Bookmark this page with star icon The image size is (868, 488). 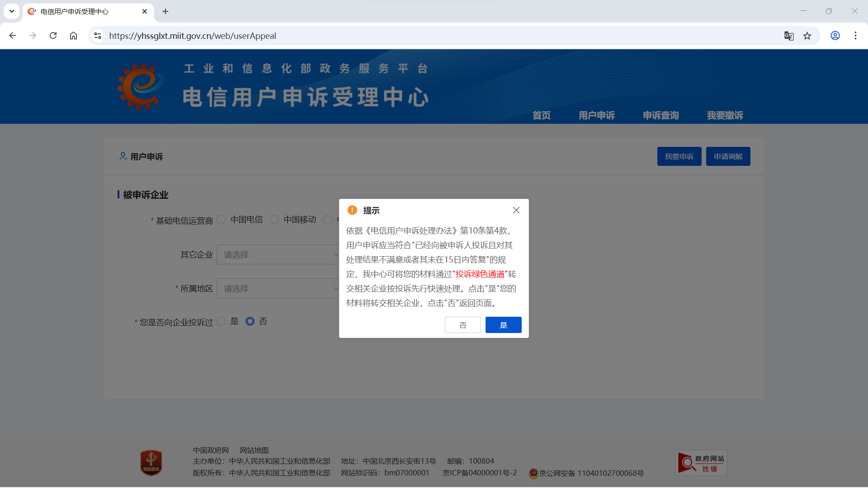(x=807, y=36)
